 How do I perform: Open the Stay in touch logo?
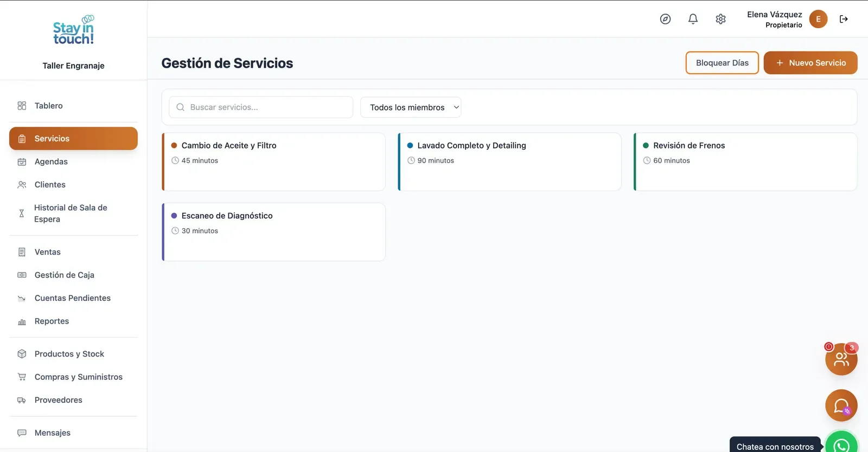(74, 30)
